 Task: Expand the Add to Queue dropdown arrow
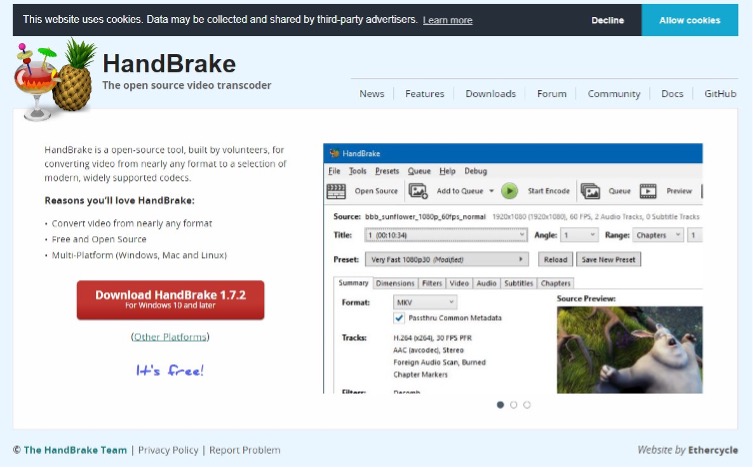(x=491, y=191)
